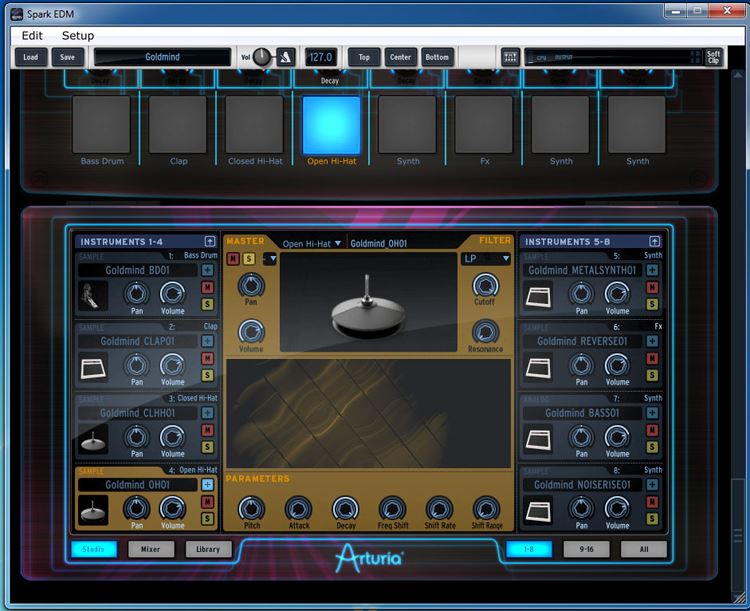Click the plus icon beside Goldmind_REVERSE01
750x611 pixels.
tap(652, 341)
